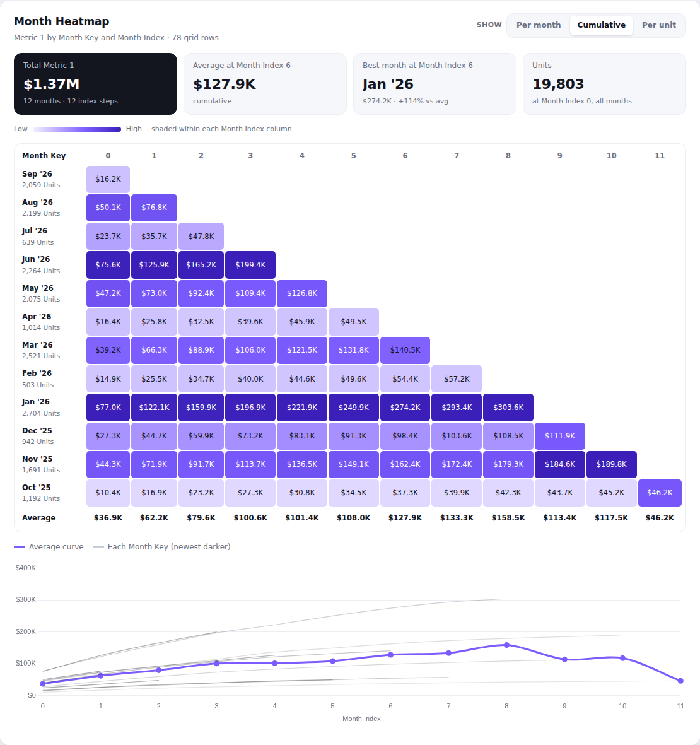Image resolution: width=700 pixels, height=745 pixels.
Task: Click average curve point at index 3
Action: (x=216, y=663)
